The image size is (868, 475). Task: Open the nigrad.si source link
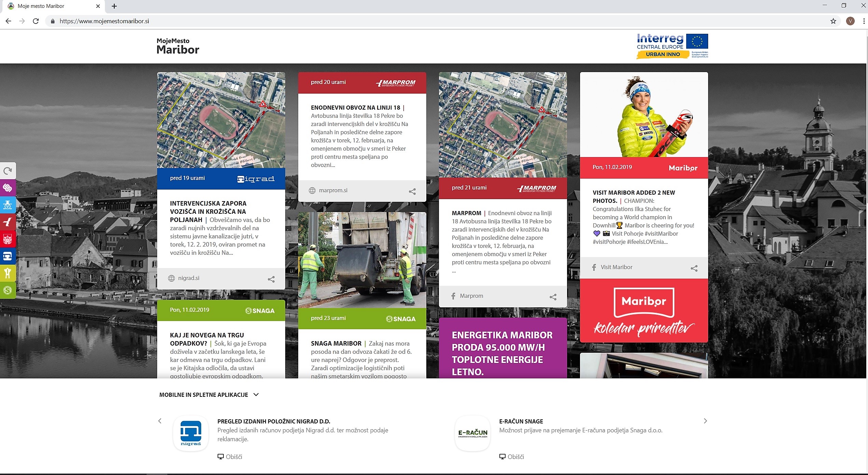[189, 278]
